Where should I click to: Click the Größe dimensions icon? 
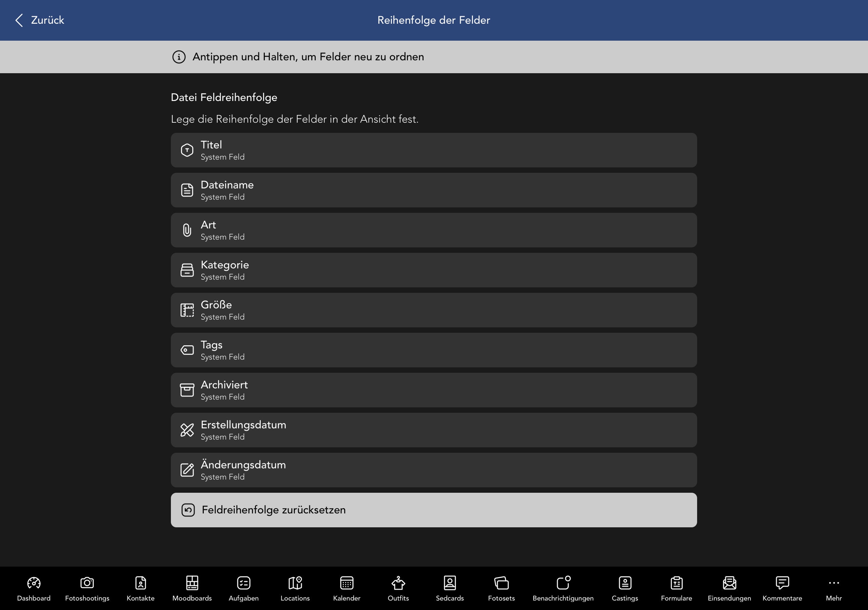click(187, 310)
